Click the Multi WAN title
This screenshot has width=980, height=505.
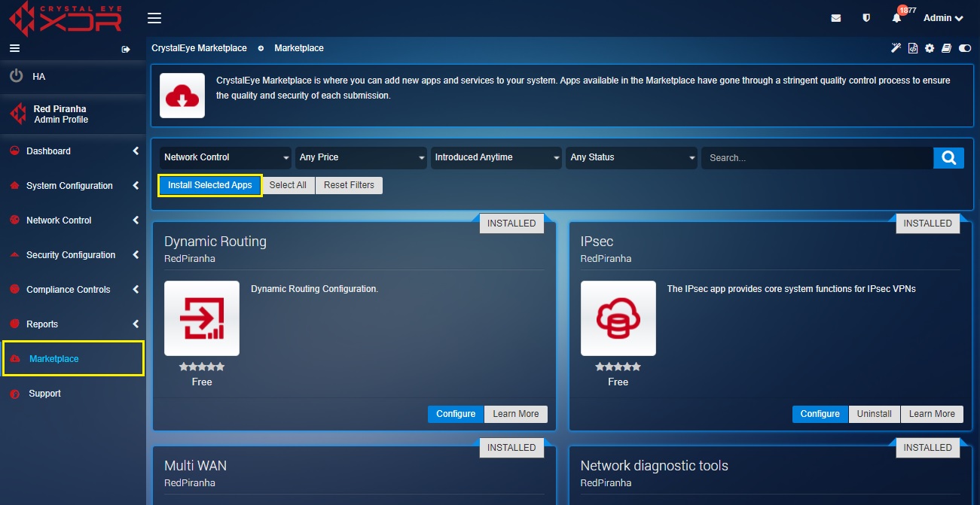[x=195, y=466]
